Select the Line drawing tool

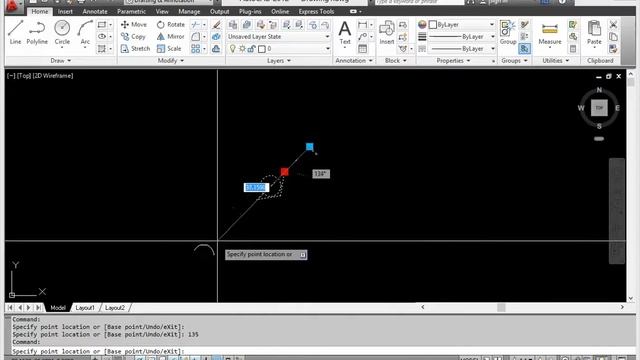pos(15,32)
